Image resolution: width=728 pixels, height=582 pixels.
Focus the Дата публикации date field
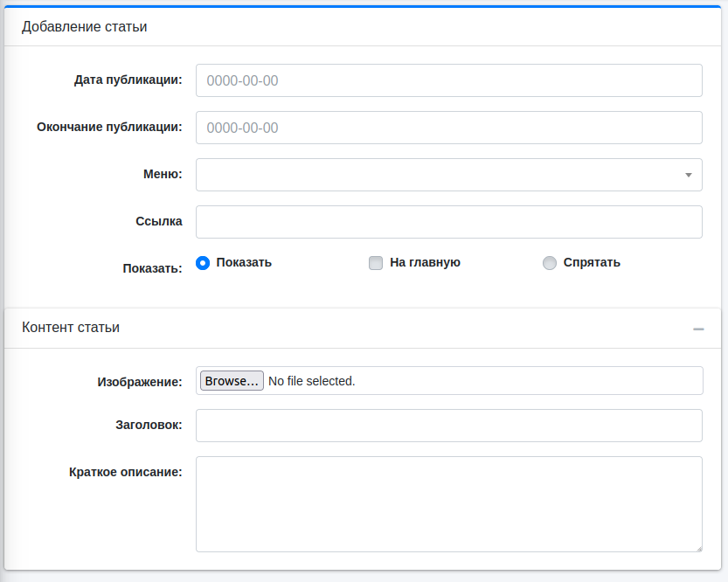[x=448, y=80]
